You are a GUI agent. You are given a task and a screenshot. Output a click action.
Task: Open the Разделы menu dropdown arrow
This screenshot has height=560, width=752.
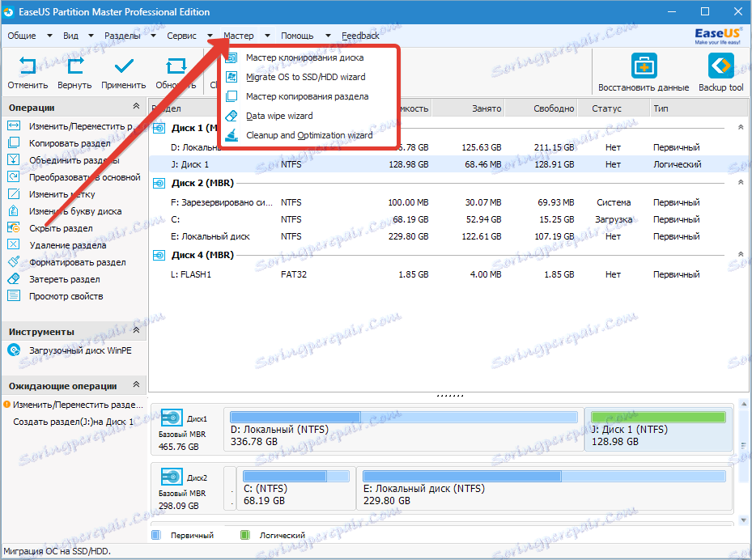(x=154, y=36)
